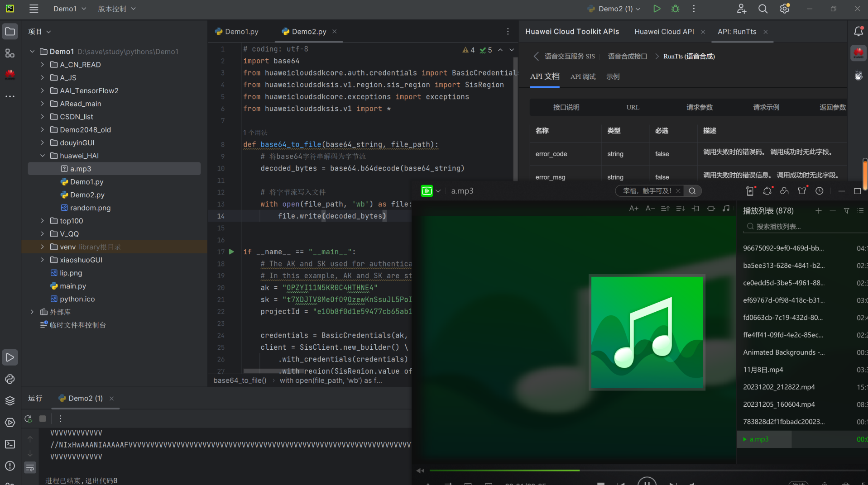This screenshot has height=485, width=868.
Task: Clear the player search box with X
Action: coord(678,191)
